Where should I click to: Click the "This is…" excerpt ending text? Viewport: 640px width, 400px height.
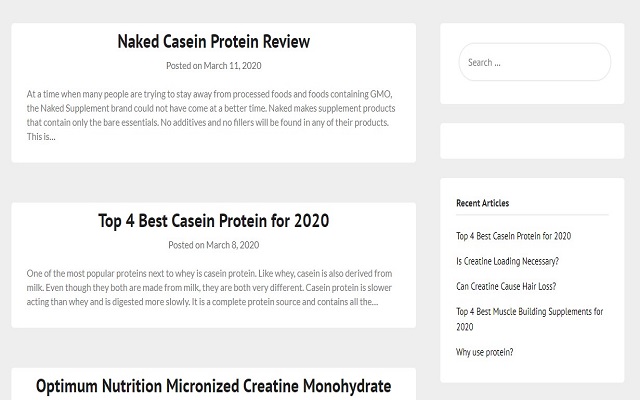pyautogui.click(x=41, y=137)
